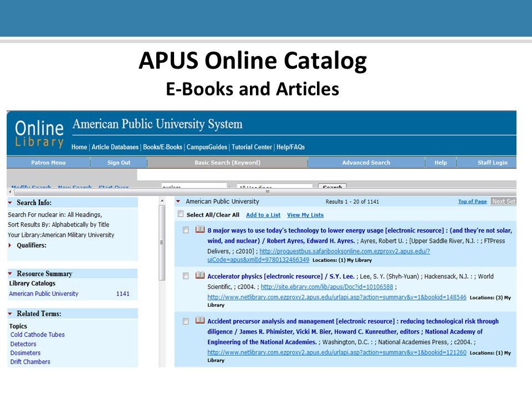
Task: Open the Drift Chambers topic link
Action: pos(30,362)
